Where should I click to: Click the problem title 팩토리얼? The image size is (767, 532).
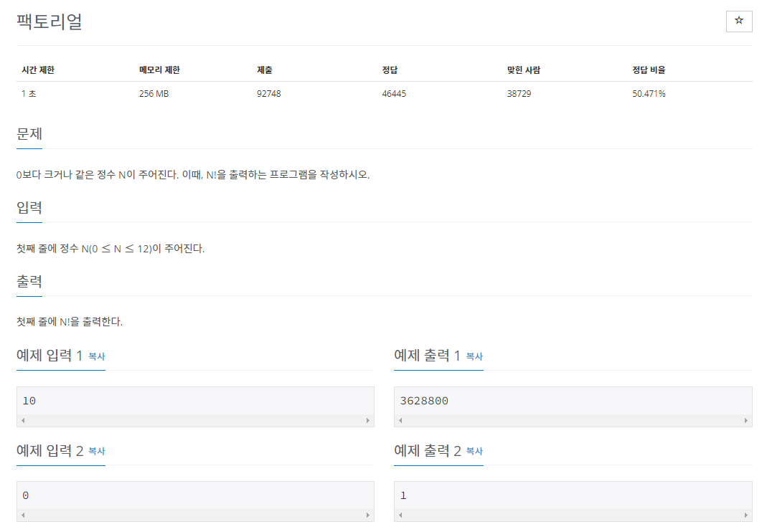pyautogui.click(x=49, y=22)
